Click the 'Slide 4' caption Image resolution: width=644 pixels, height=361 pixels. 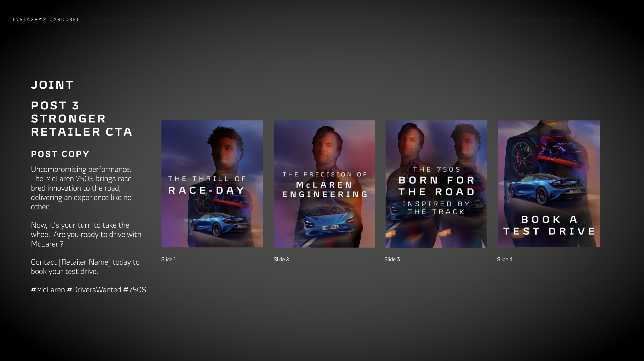point(505,259)
